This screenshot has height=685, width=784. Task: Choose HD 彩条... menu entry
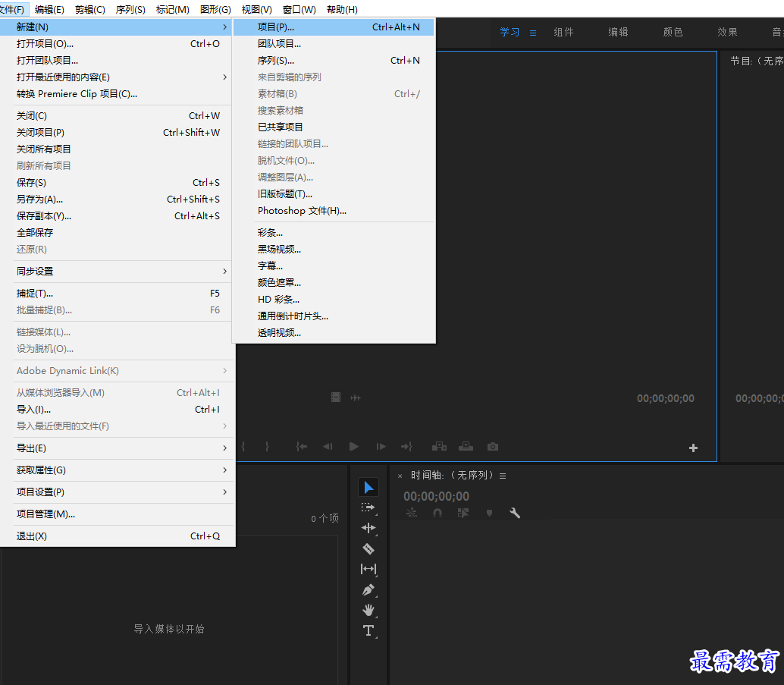tap(334, 299)
